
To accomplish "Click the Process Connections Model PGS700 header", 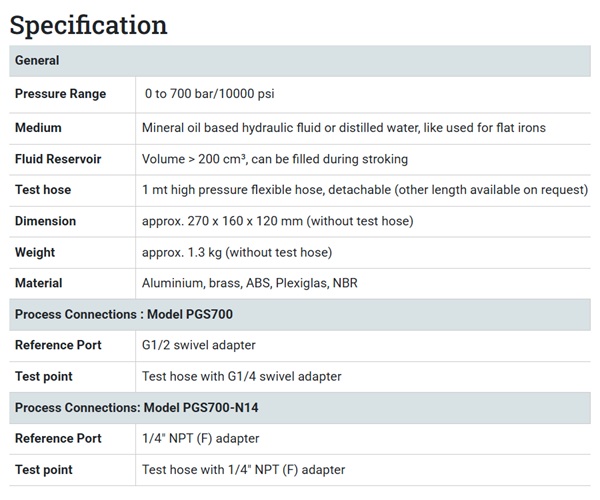I will [124, 314].
